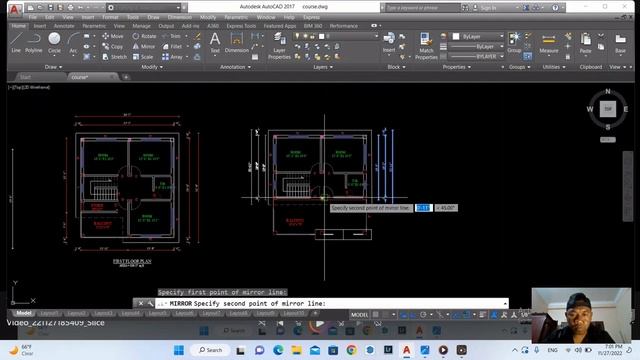Close the command line with X button
Image resolution: width=640 pixels, height=360 pixels.
tap(141, 303)
